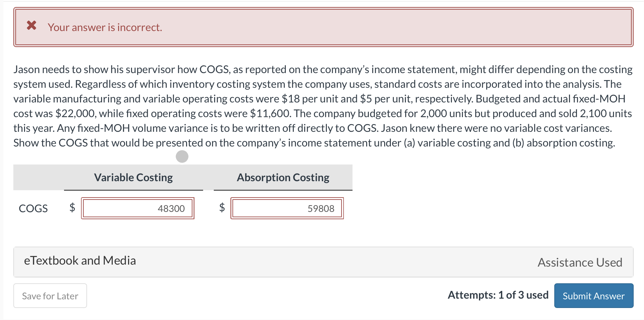Viewport: 644px width, 320px height.
Task: Select the Variable Costing answer field showing 48300
Action: [x=138, y=208]
